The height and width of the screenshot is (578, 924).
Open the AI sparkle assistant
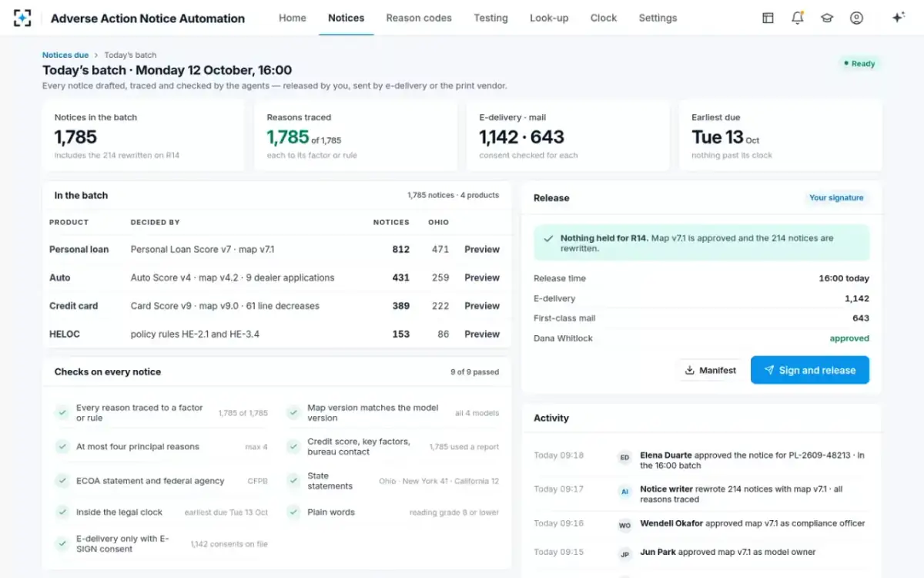coord(898,18)
